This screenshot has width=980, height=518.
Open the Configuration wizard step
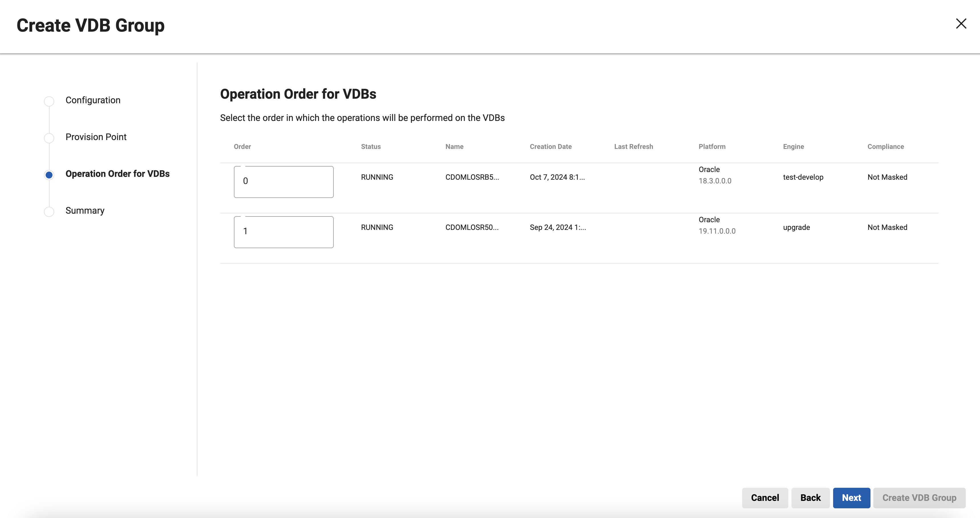point(93,100)
